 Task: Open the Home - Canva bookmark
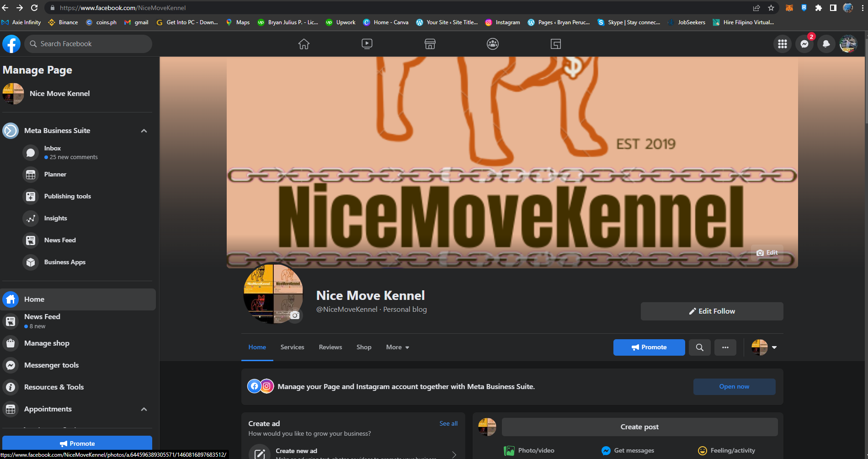[386, 22]
